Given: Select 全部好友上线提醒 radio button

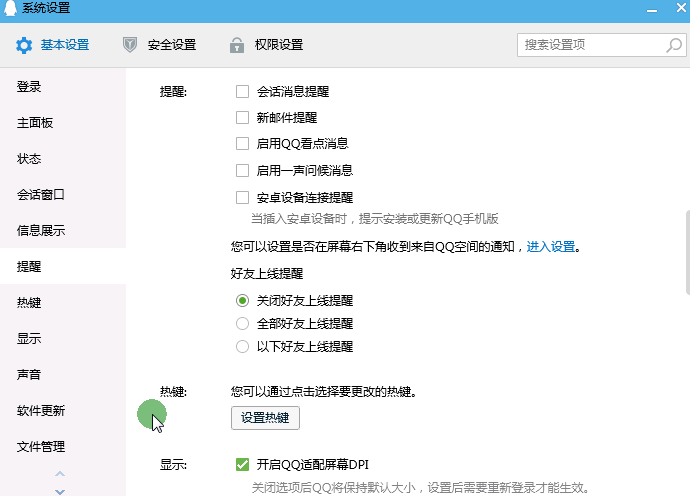Looking at the screenshot, I should pos(242,323).
